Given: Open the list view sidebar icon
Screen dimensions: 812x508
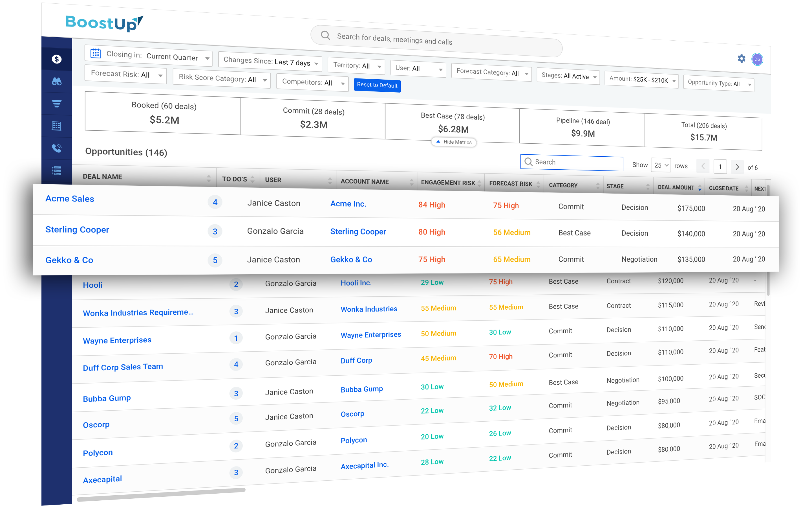Looking at the screenshot, I should coord(56,171).
